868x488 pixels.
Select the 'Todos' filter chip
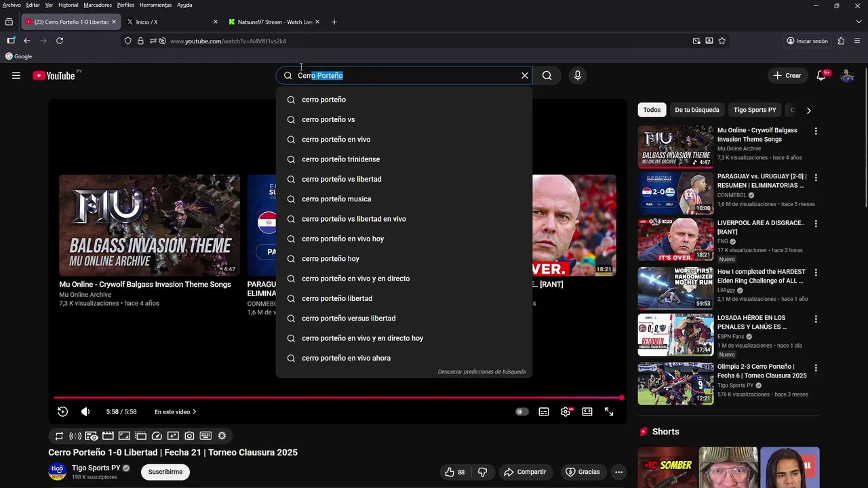click(x=652, y=110)
